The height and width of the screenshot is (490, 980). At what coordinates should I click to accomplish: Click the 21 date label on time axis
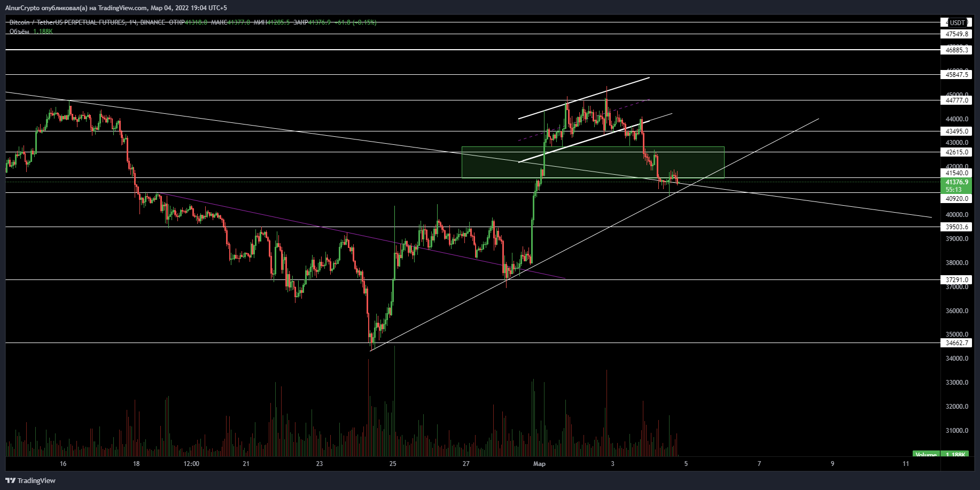point(246,464)
